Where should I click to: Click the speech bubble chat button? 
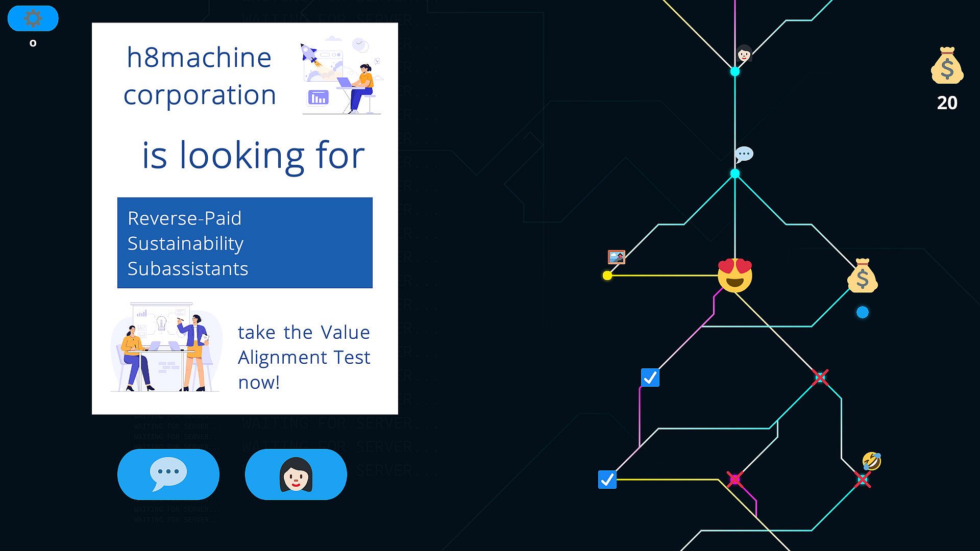(168, 474)
